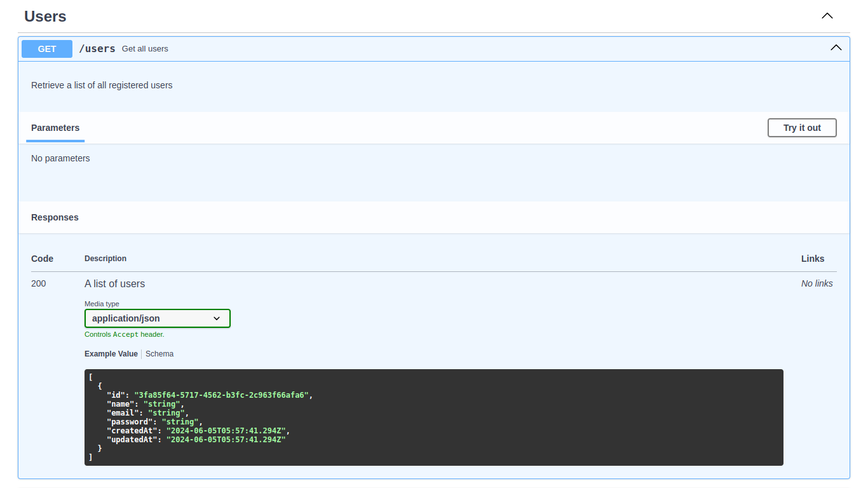Click the Controls Accept header note
868x488 pixels.
pyautogui.click(x=125, y=334)
